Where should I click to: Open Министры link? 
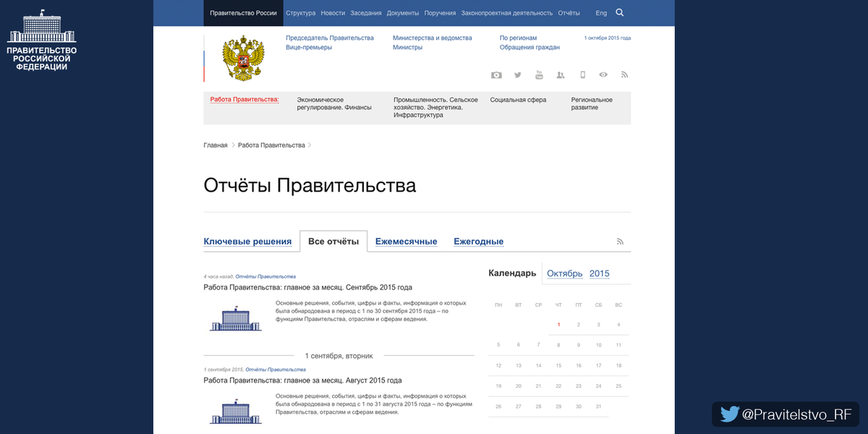(407, 47)
